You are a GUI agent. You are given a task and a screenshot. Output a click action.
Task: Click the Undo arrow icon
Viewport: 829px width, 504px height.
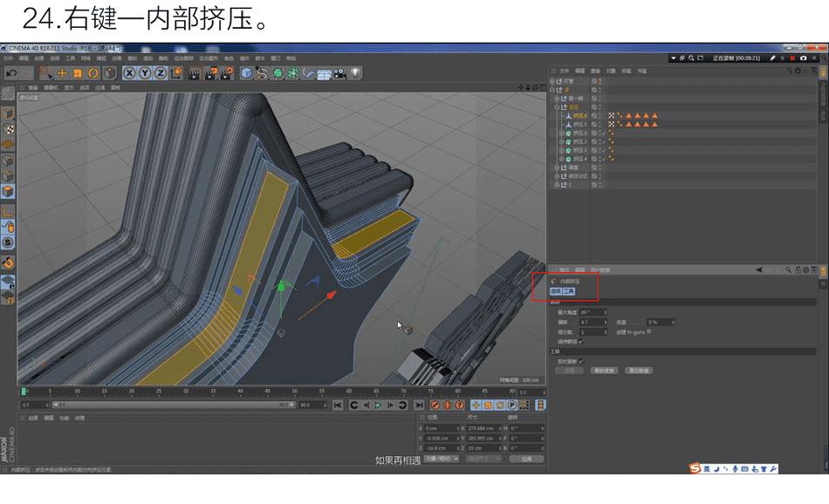(11, 73)
